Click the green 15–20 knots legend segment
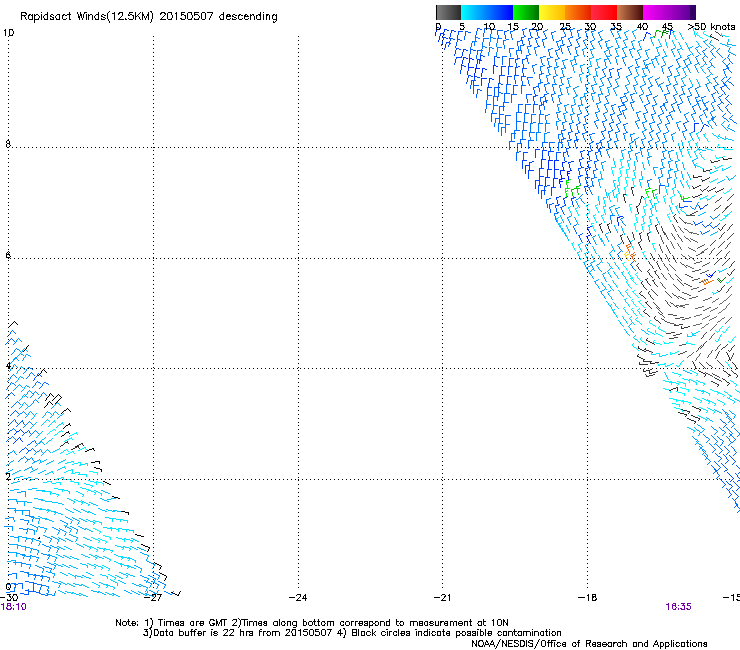740x650 pixels. pyautogui.click(x=526, y=12)
